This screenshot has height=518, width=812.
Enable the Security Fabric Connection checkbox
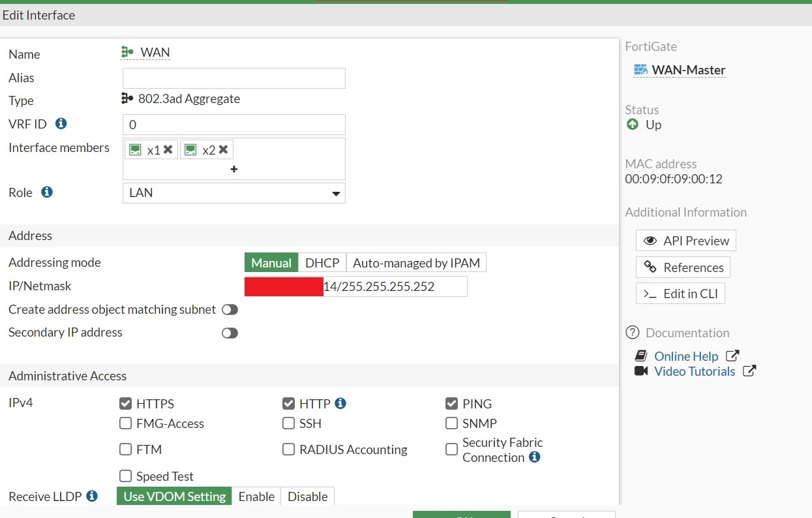pos(451,449)
